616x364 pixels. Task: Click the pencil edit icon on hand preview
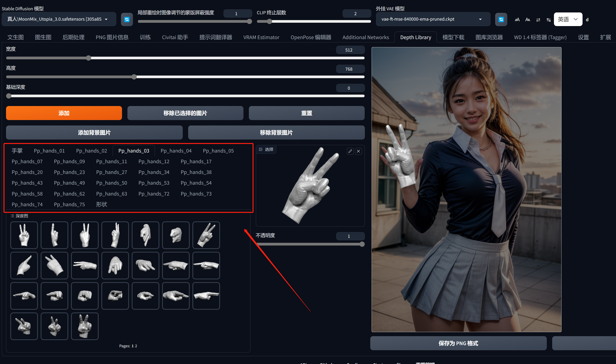[x=350, y=151]
